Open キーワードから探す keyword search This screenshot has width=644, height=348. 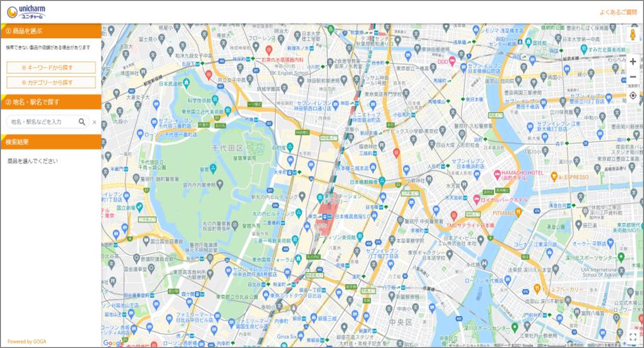51,68
